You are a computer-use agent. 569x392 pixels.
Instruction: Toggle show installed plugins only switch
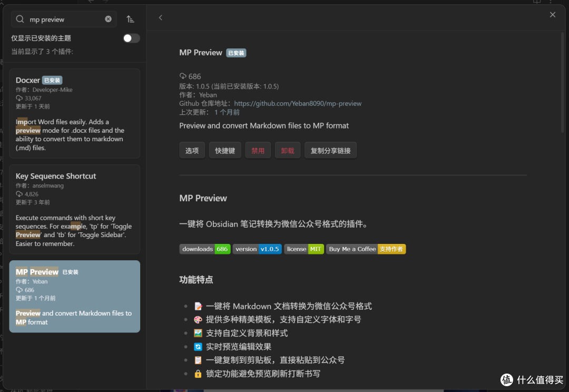point(131,38)
